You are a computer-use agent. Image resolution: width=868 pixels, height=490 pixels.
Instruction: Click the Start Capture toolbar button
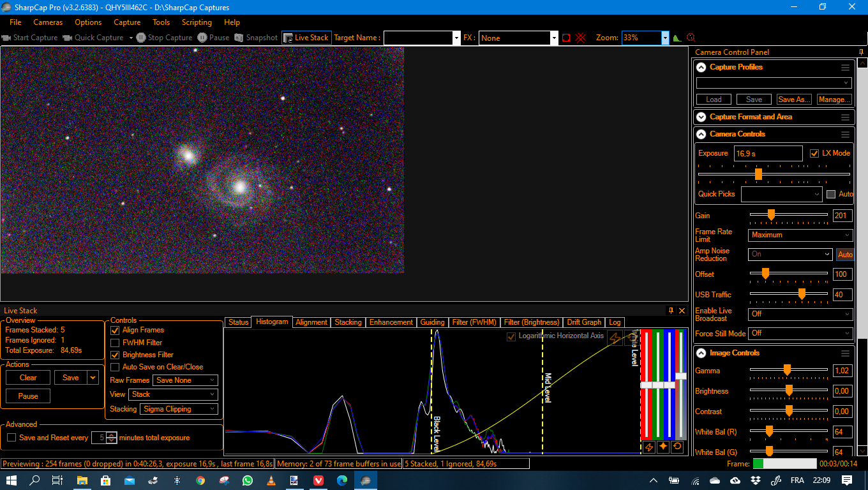tap(30, 38)
